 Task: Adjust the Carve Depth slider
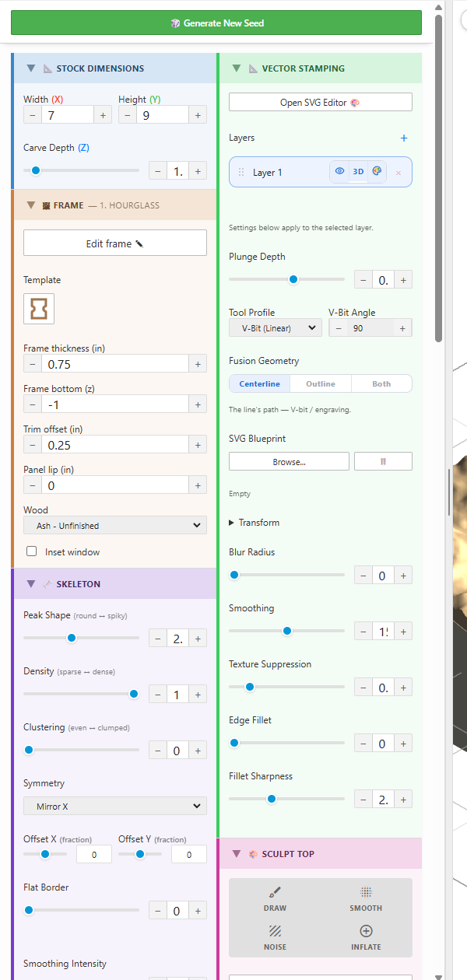(x=81, y=170)
